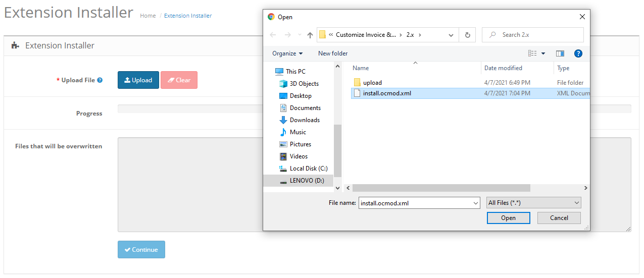Click the Back arrow in Open dialog
The image size is (644, 278).
[x=273, y=35]
